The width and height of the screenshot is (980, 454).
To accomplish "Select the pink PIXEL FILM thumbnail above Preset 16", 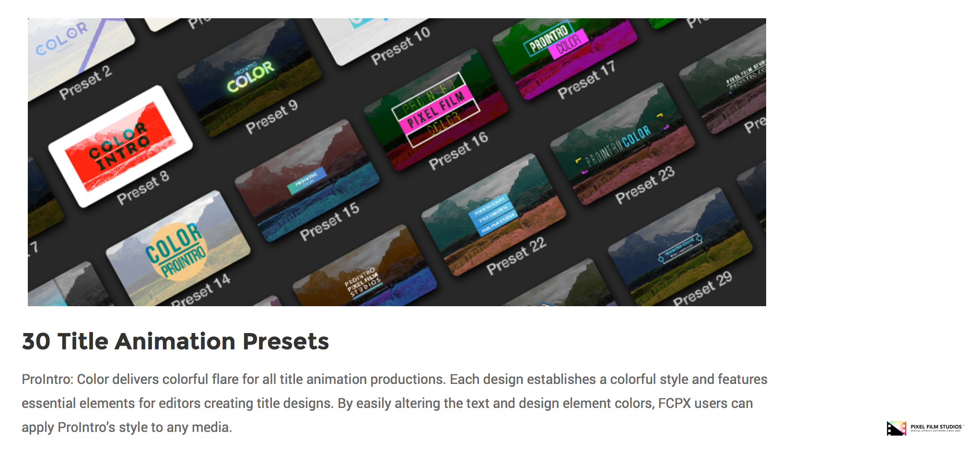I will click(436, 109).
